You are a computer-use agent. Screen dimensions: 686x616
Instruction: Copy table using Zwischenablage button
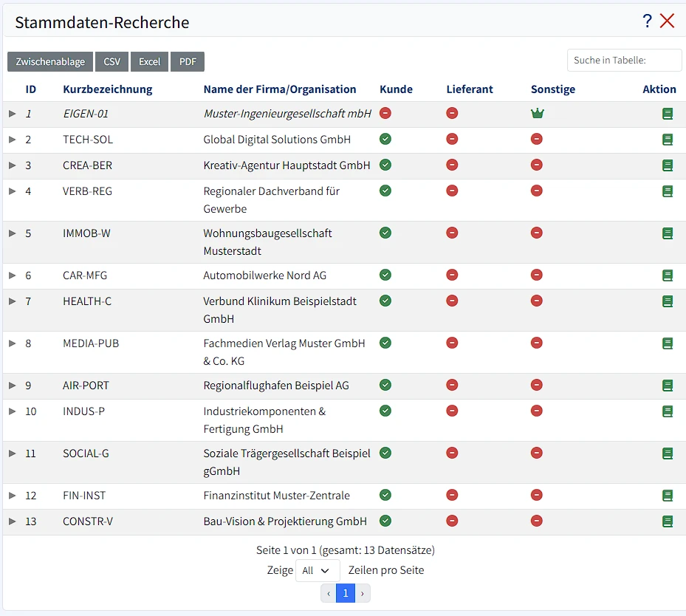pyautogui.click(x=49, y=61)
